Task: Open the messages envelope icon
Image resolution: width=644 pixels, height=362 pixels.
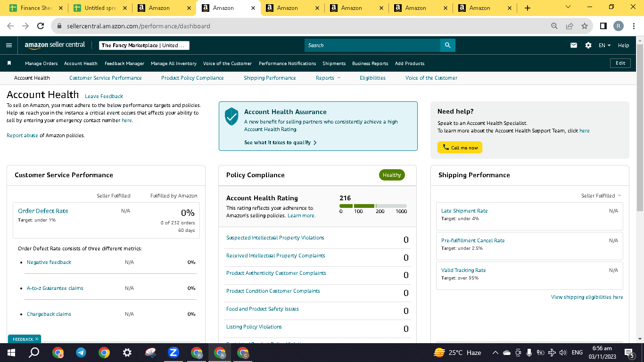Action: coord(574,45)
